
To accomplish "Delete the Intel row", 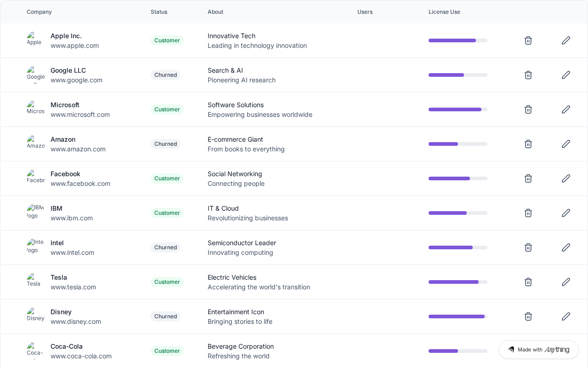I will tap(528, 247).
